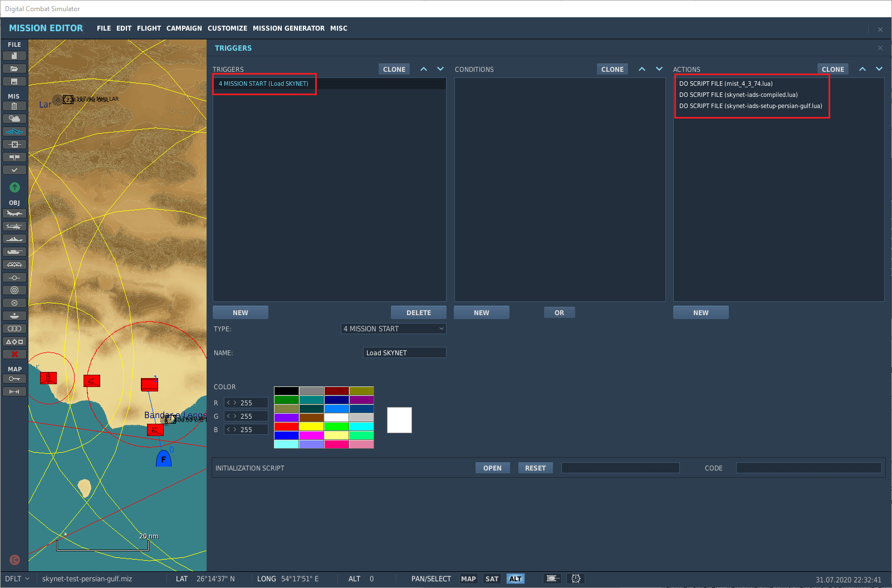The image size is (892, 588).
Task: Click the OR condition button
Action: click(x=560, y=312)
